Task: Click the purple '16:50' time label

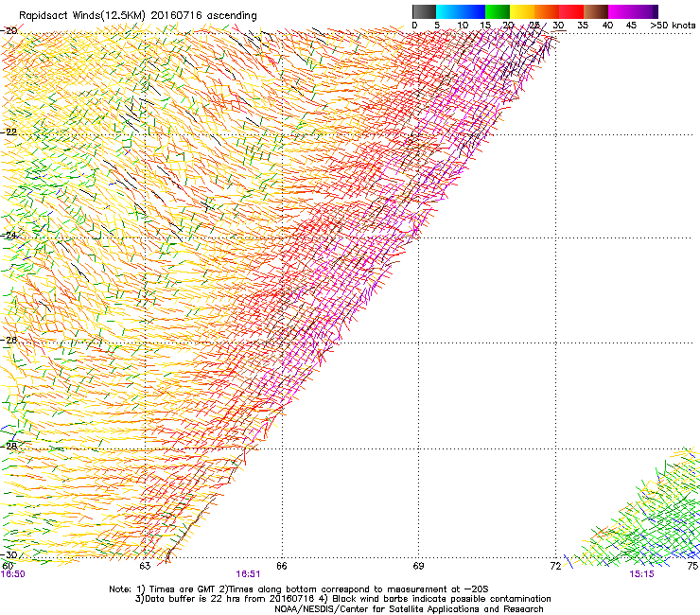Action: tap(12, 574)
